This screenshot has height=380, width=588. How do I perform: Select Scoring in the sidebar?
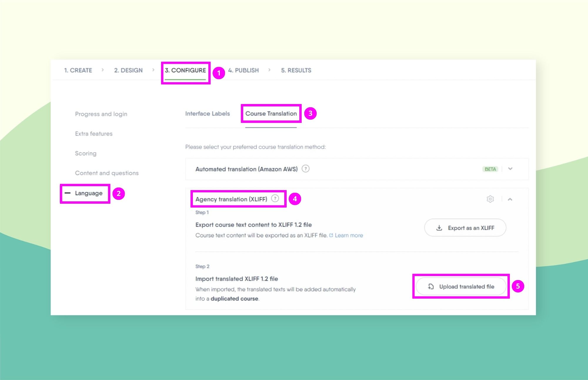click(86, 153)
